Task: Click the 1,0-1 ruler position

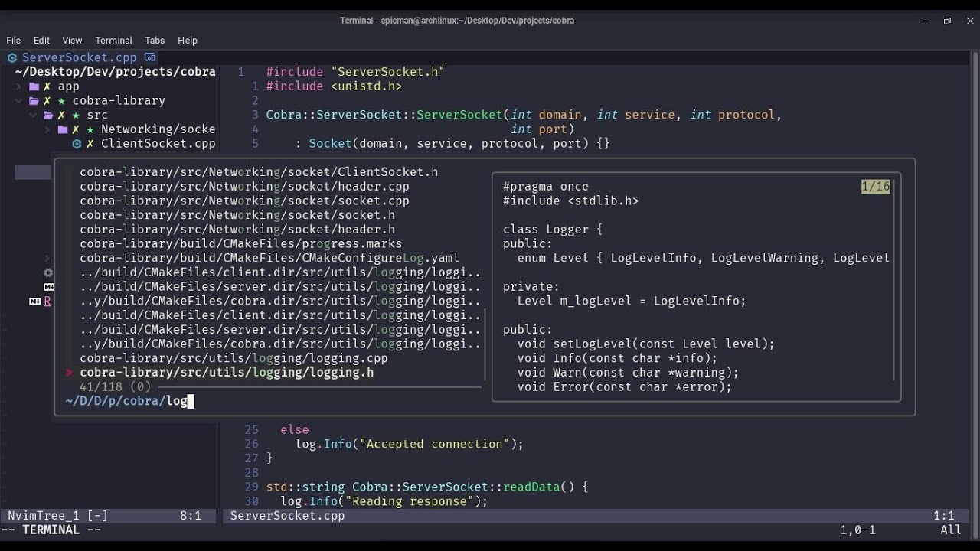Action: tap(858, 530)
